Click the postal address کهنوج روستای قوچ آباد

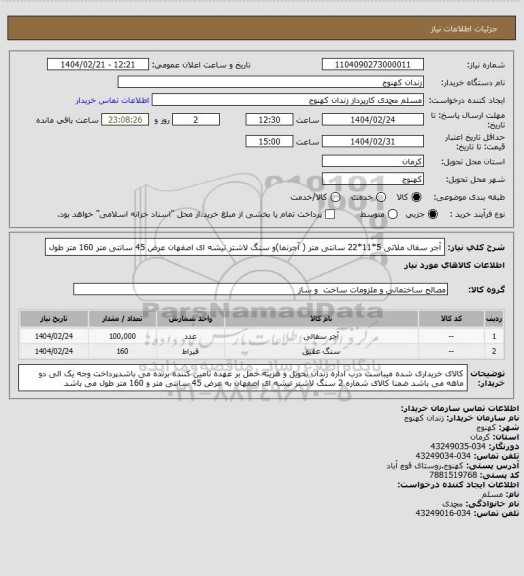point(425,465)
